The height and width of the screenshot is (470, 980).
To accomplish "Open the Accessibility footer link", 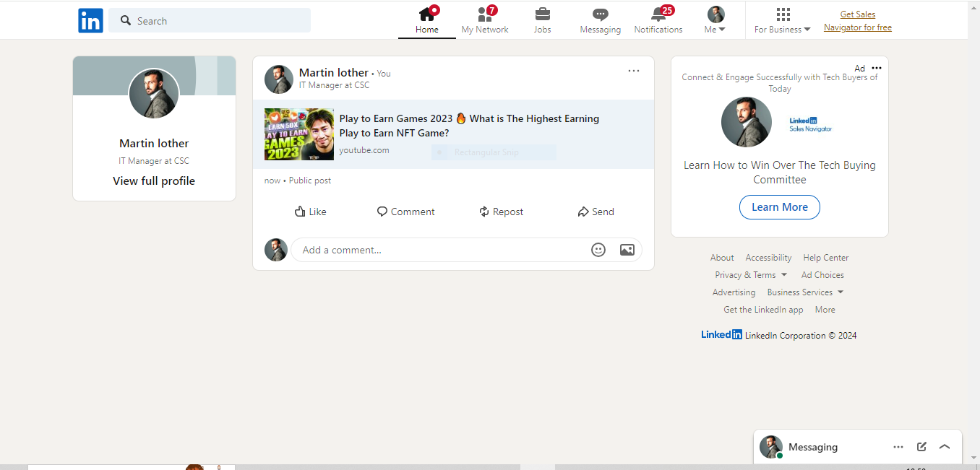I will coord(768,258).
